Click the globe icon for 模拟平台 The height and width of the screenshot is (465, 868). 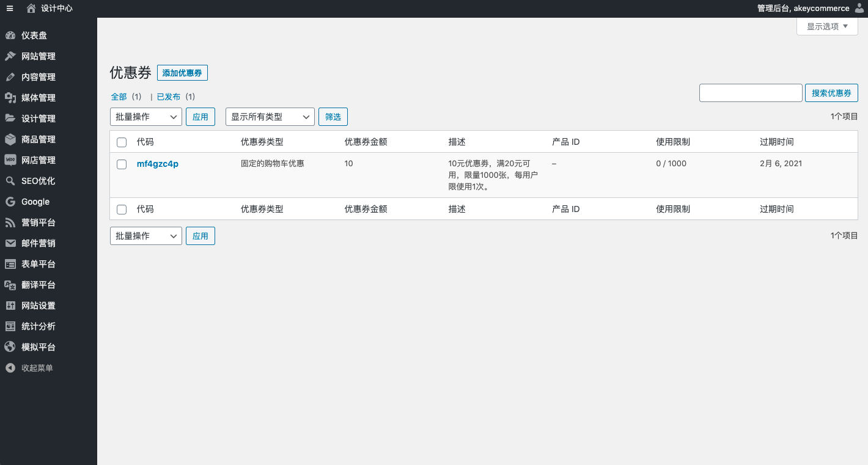pyautogui.click(x=10, y=347)
